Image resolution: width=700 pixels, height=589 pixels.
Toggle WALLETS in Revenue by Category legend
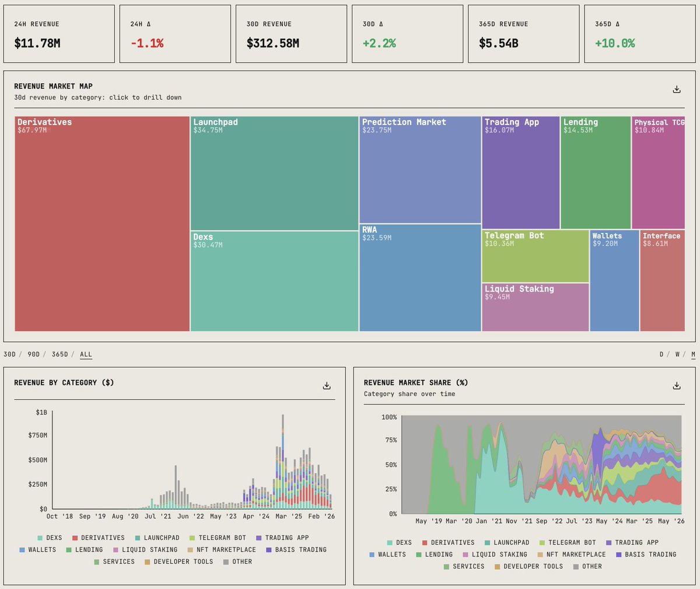[x=38, y=549]
